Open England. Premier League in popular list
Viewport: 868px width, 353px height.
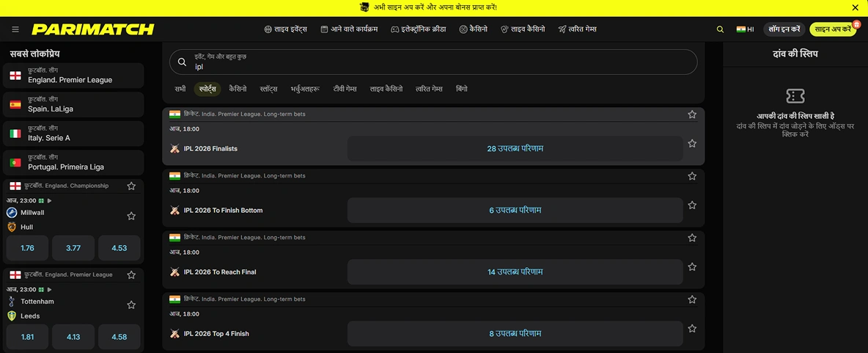click(x=73, y=76)
